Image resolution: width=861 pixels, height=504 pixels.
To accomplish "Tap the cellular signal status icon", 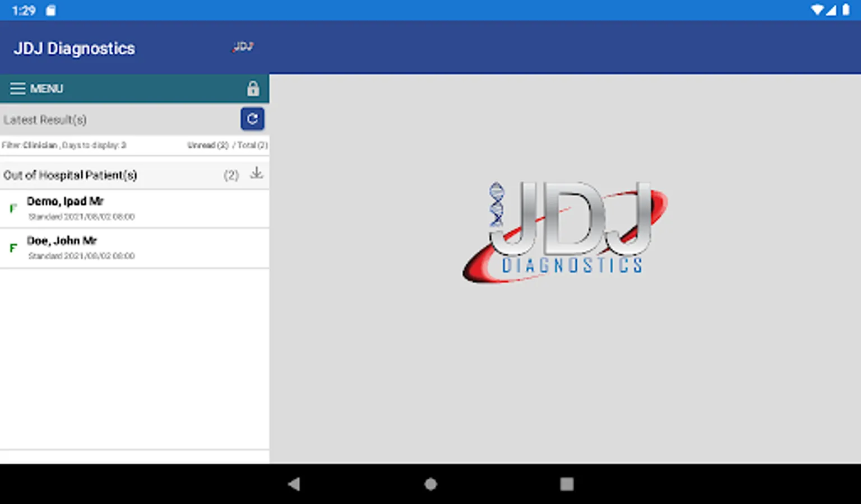I will 831,10.
